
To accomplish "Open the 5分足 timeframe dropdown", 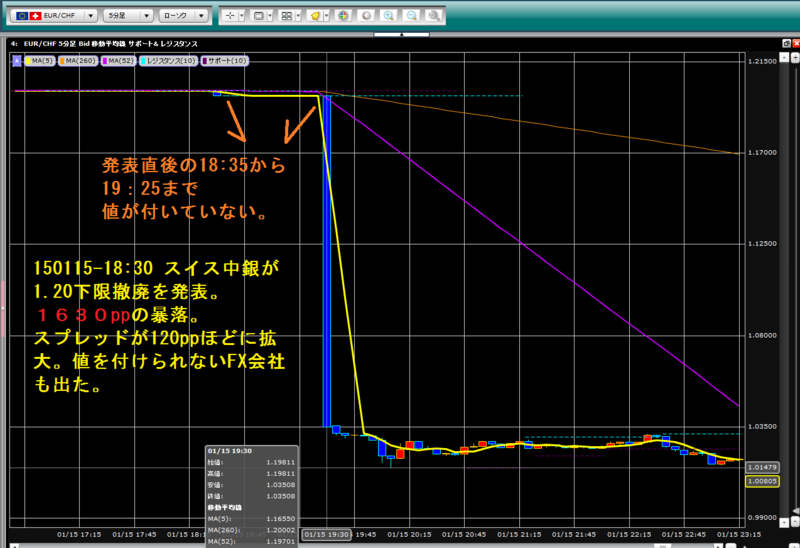I will tap(128, 16).
